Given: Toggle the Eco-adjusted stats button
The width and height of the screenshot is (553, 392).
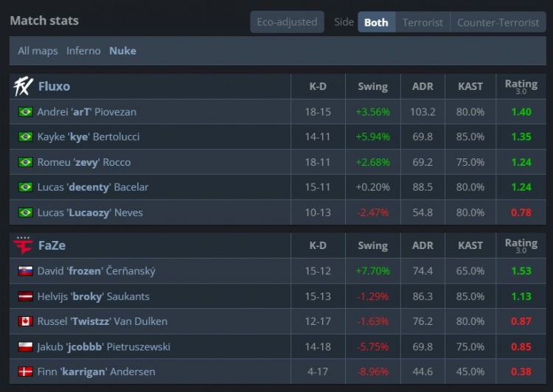Looking at the screenshot, I should tap(287, 22).
